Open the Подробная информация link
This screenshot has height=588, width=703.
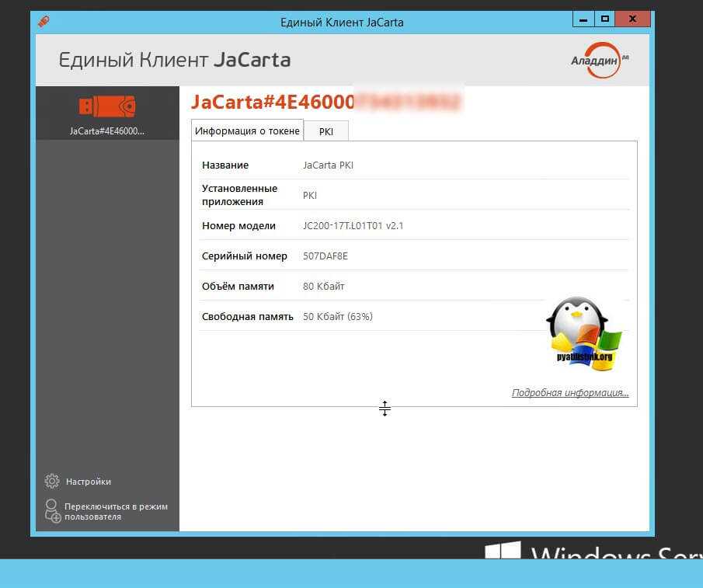click(570, 393)
